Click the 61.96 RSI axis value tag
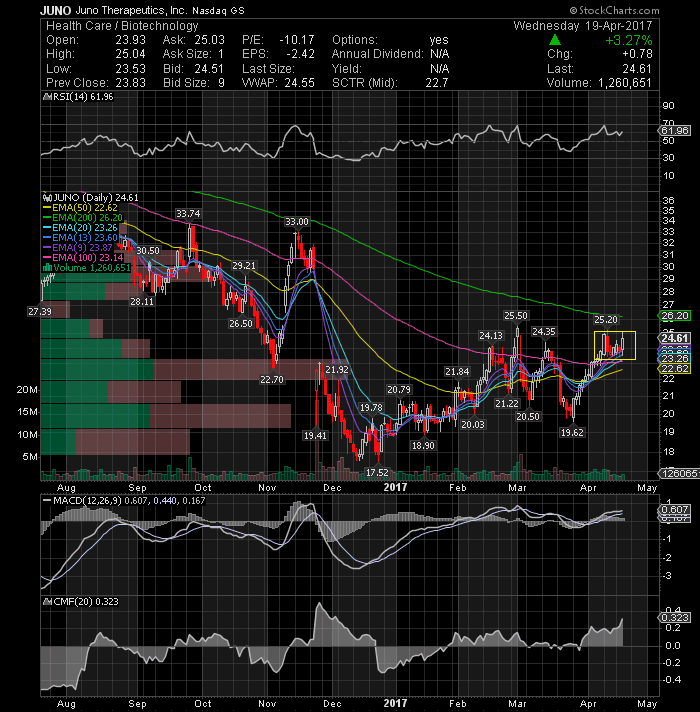 [674, 130]
